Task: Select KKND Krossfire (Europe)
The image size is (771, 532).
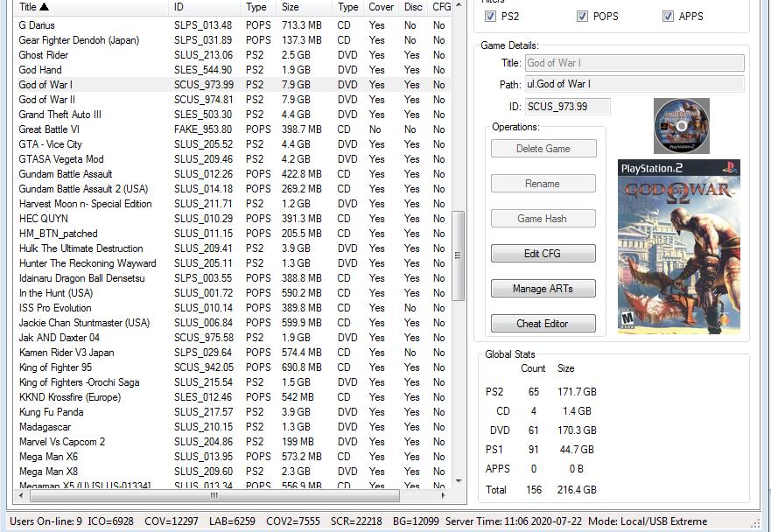Action: pos(234,396)
